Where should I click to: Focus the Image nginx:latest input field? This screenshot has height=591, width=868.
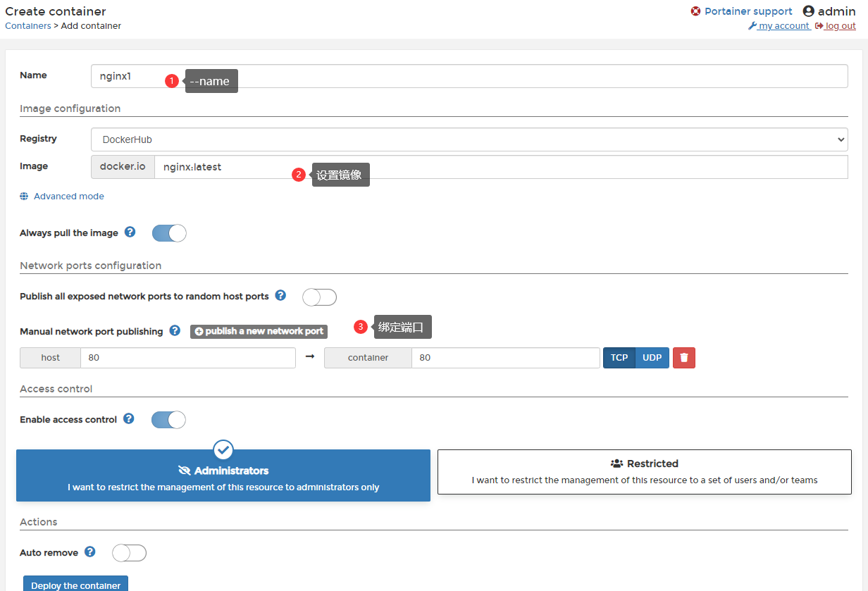(501, 167)
